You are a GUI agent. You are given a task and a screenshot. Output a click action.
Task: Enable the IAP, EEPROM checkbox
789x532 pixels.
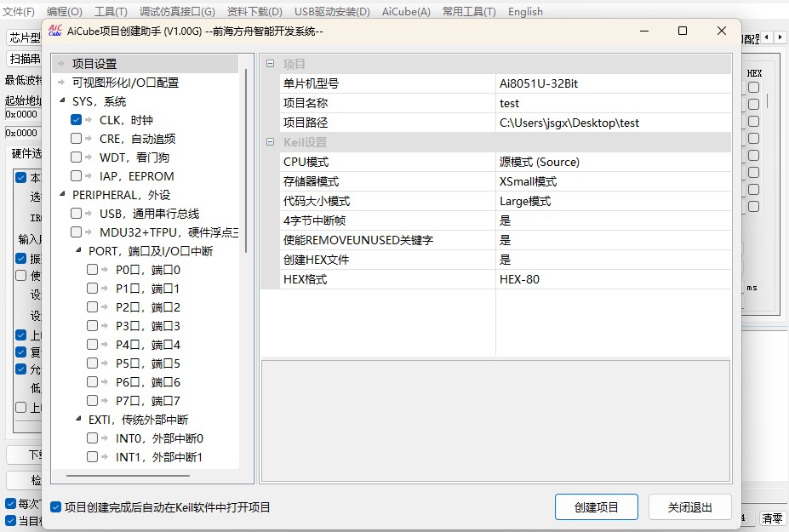point(76,175)
